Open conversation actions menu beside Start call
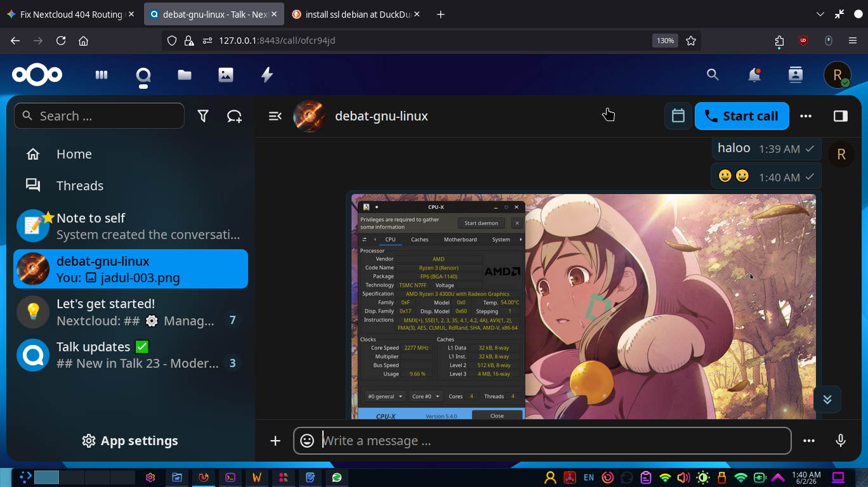 pyautogui.click(x=806, y=116)
